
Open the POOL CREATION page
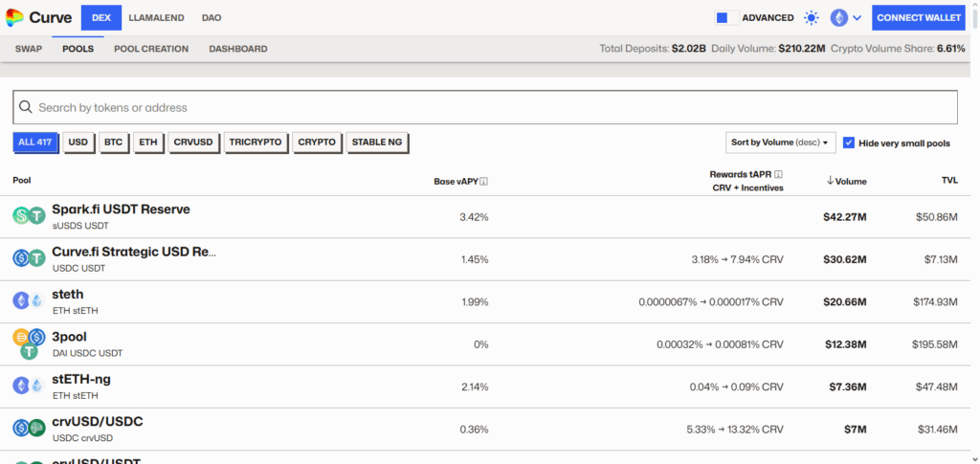(x=151, y=49)
